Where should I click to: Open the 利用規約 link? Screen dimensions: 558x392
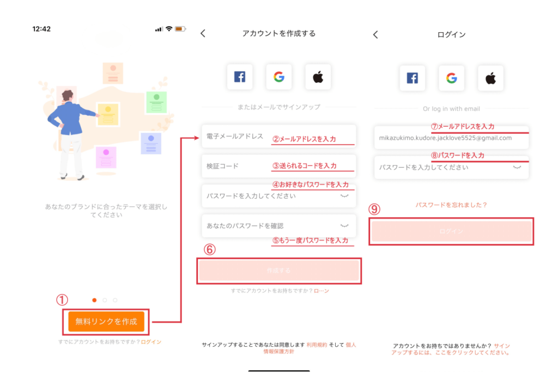tap(317, 345)
